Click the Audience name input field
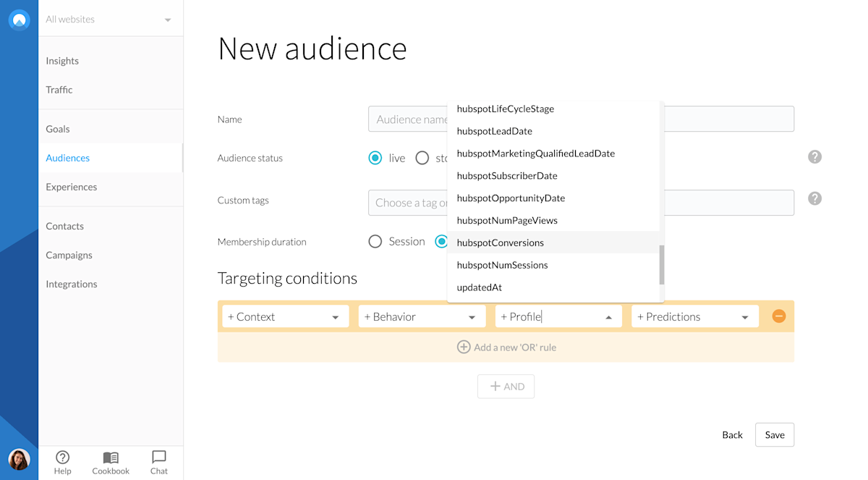The height and width of the screenshot is (480, 868). coord(581,119)
